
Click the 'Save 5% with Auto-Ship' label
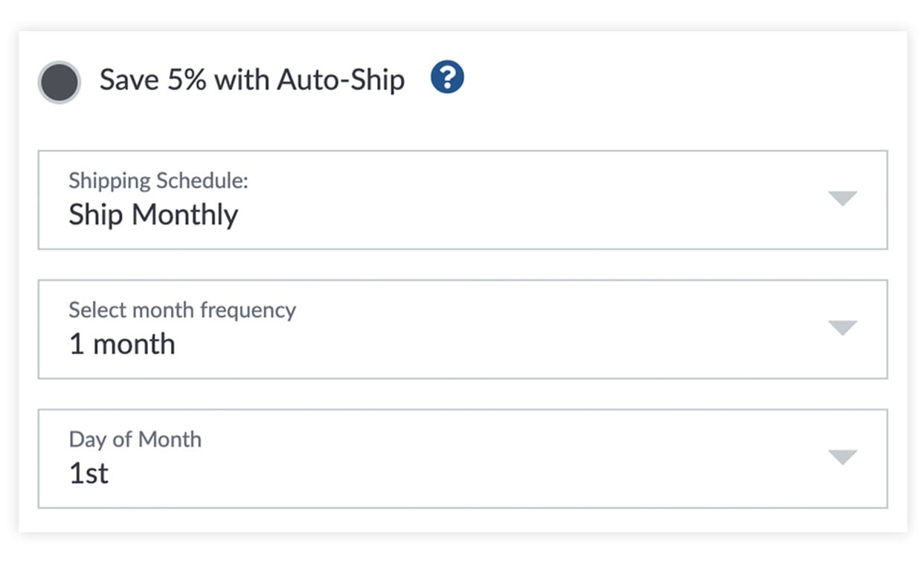click(251, 80)
